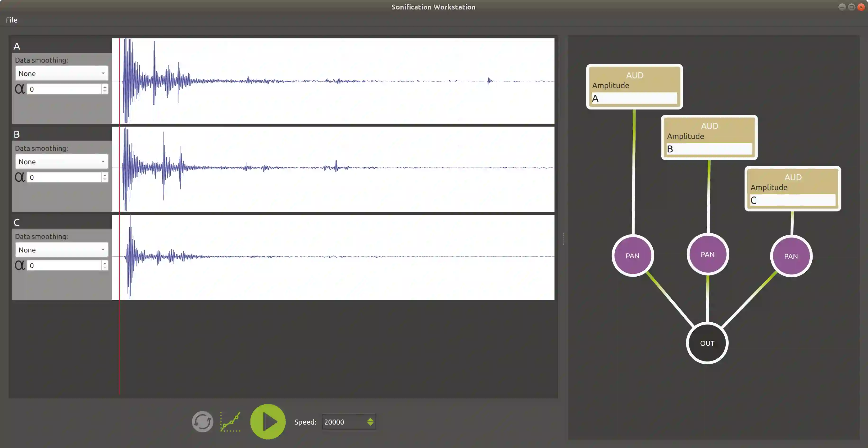Click the AUD node's B amplitude field
Viewport: 868px width, 448px height.
(709, 149)
